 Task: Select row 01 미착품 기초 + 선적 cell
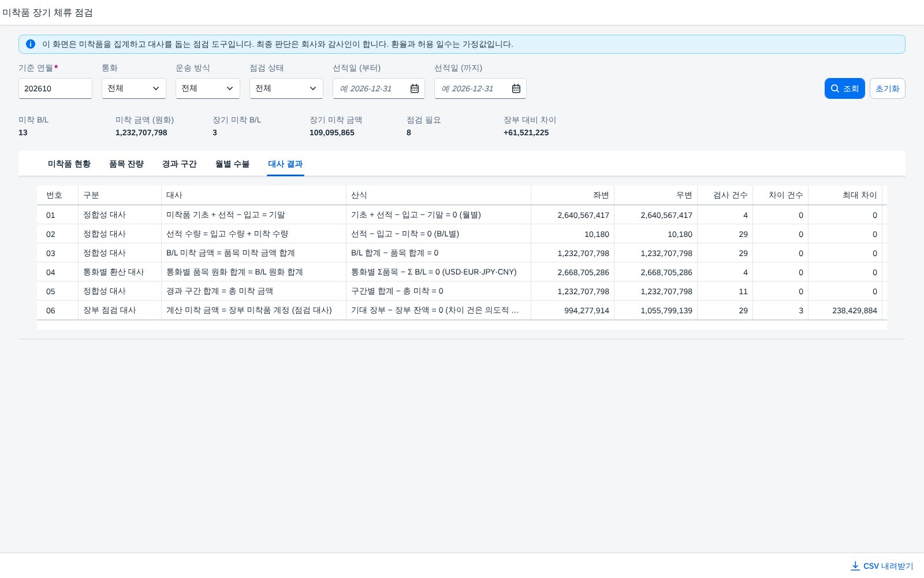pyautogui.click(x=254, y=215)
